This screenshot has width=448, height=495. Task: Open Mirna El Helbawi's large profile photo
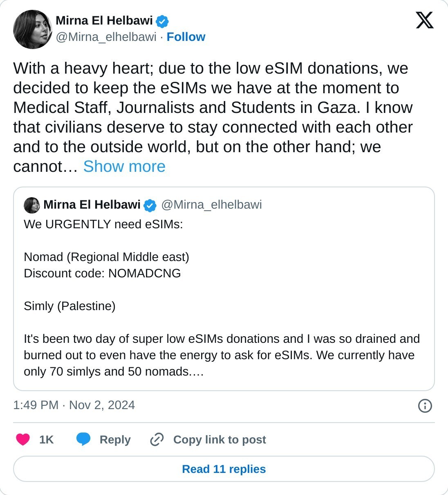click(x=33, y=29)
